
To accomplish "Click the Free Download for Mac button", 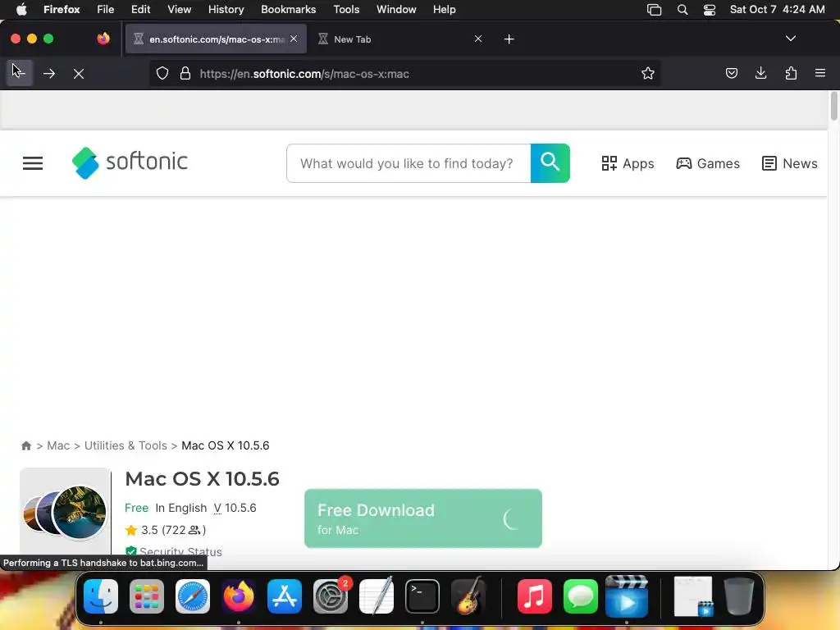I will point(423,518).
